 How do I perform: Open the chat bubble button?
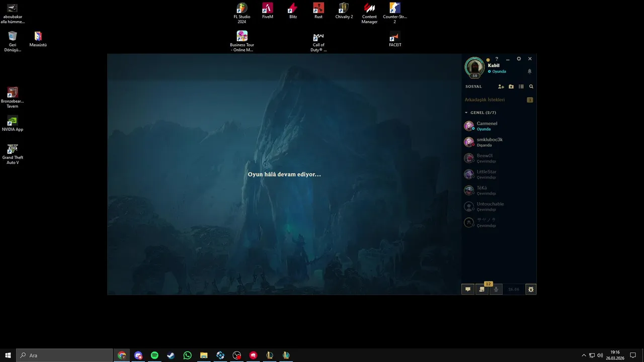468,289
